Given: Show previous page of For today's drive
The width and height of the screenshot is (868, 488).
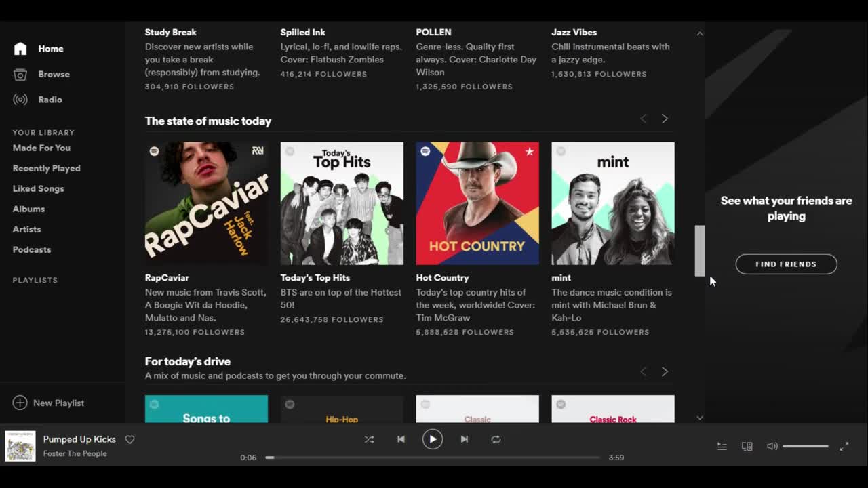Looking at the screenshot, I should [644, 371].
